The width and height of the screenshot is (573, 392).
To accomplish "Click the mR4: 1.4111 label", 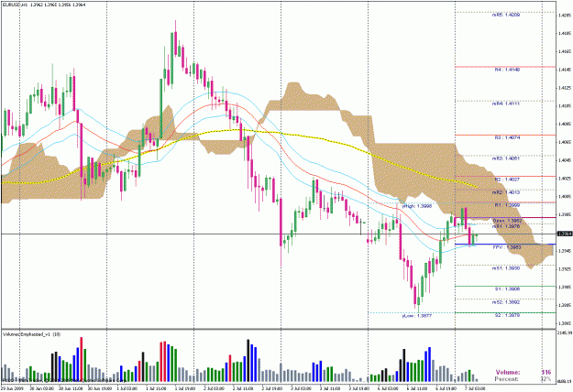I will tap(506, 103).
